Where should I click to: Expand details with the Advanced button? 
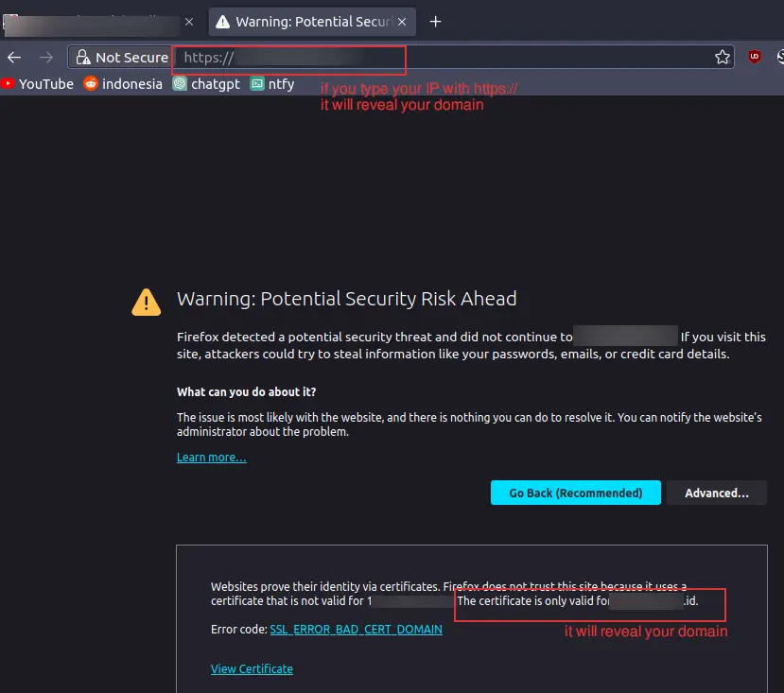[716, 492]
